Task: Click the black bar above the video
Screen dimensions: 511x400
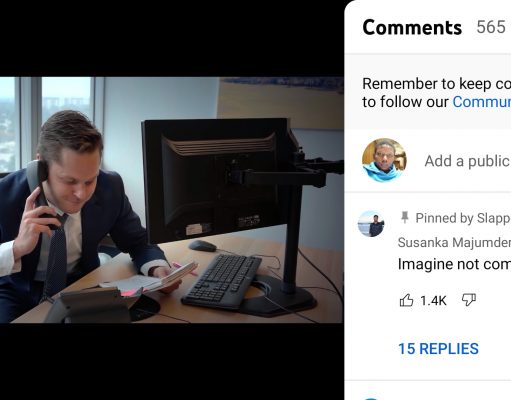Action: click(172, 38)
